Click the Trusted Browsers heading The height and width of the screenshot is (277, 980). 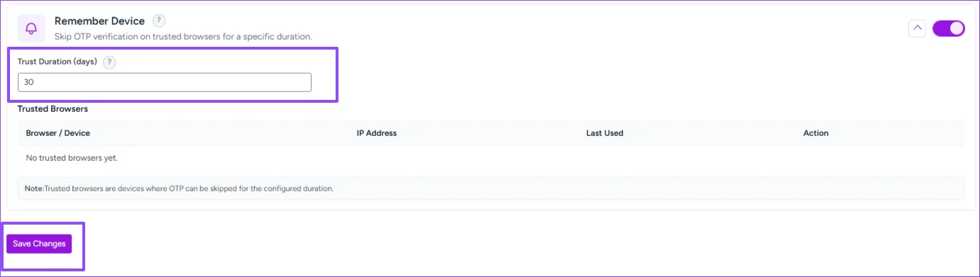click(x=53, y=109)
